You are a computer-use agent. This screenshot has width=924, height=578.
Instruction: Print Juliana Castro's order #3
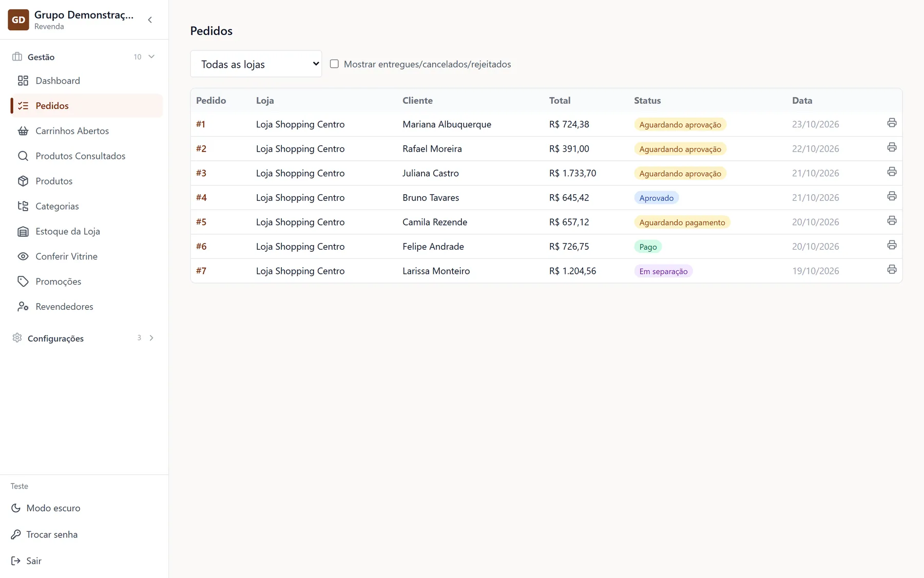pos(892,172)
